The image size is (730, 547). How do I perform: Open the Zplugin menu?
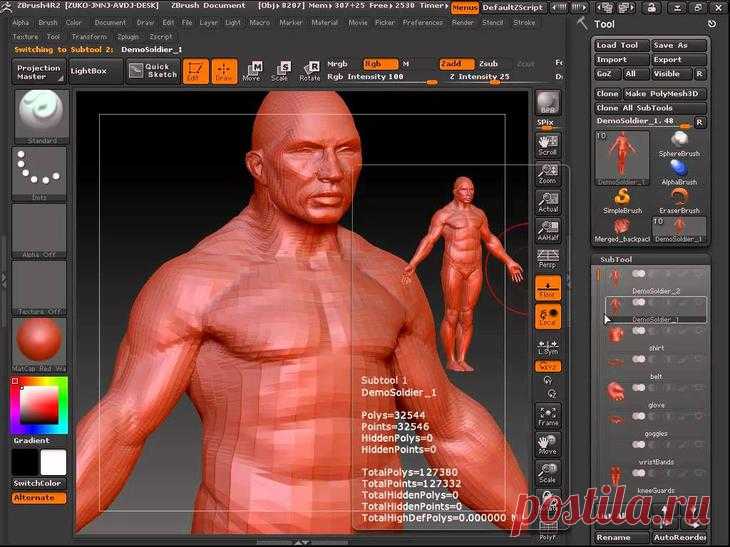(x=128, y=36)
